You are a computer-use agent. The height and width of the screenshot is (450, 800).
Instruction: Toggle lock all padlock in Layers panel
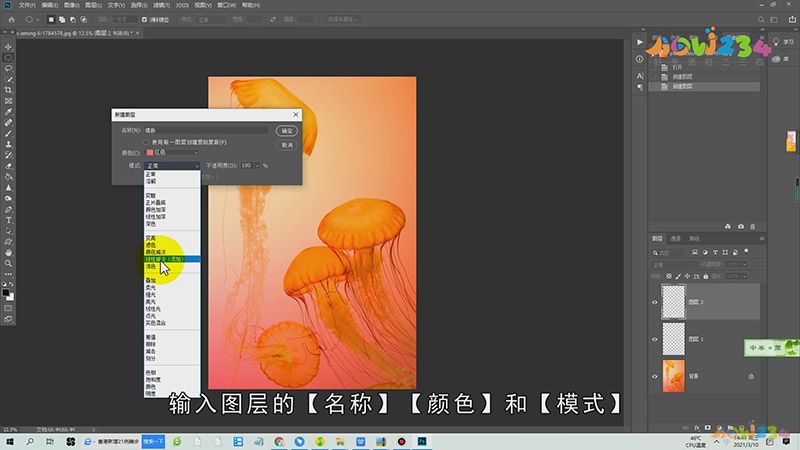click(x=706, y=276)
